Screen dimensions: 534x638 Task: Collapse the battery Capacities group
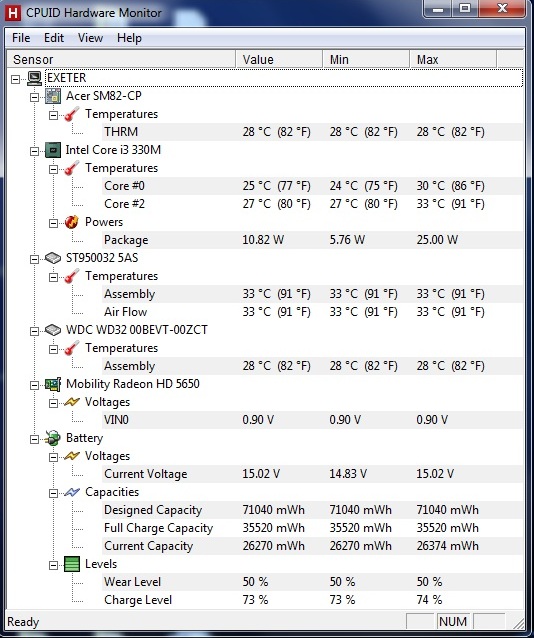click(53, 494)
